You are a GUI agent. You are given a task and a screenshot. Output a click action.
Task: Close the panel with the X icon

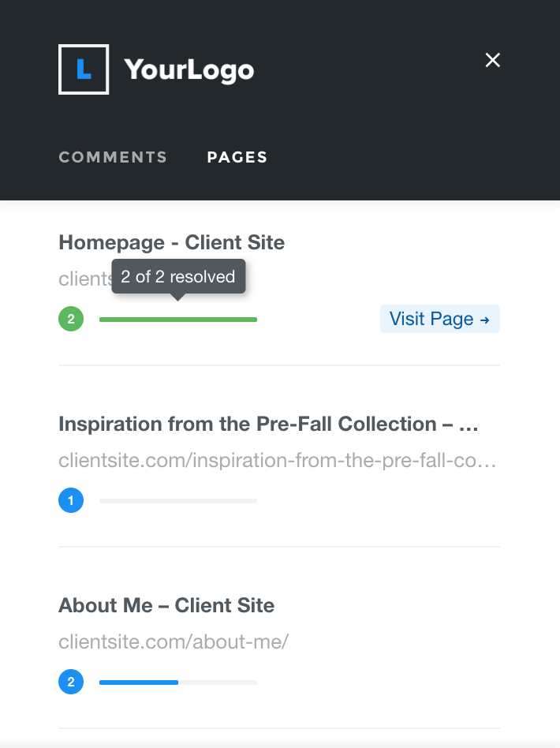493,60
